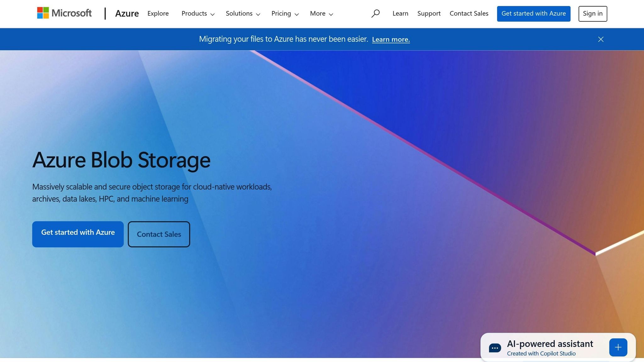Click Contact Sales in top navigation
Screen dimensions: 644x362
tap(469, 14)
